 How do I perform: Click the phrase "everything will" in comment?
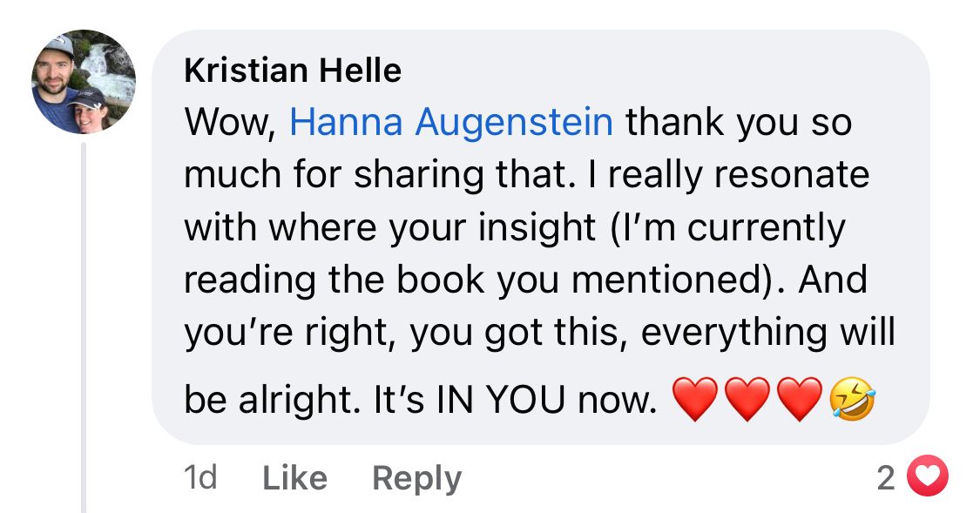[768, 332]
